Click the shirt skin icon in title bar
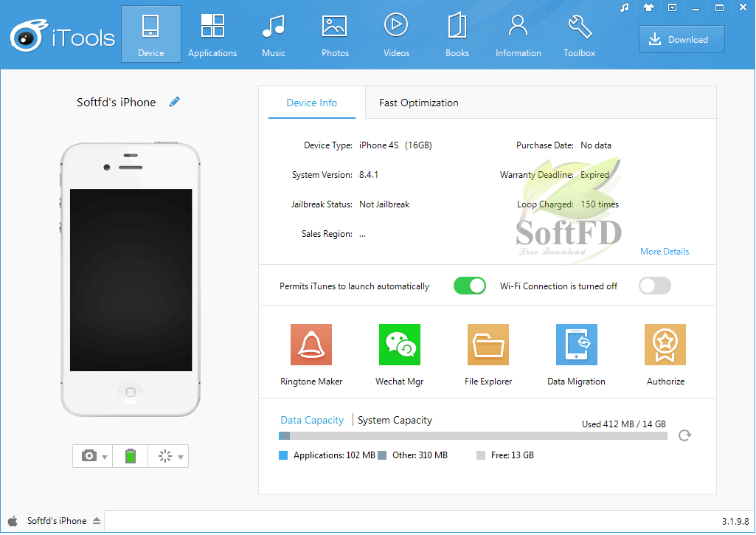The height and width of the screenshot is (535, 756). click(648, 7)
